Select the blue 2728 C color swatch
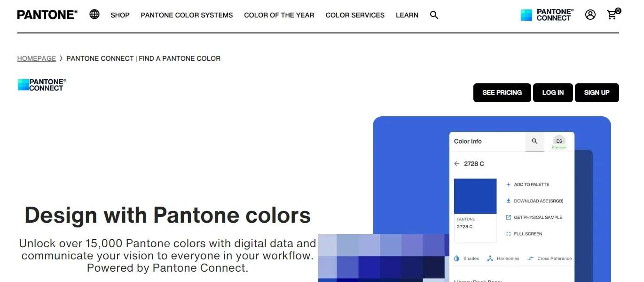The width and height of the screenshot is (644, 282). (x=475, y=195)
